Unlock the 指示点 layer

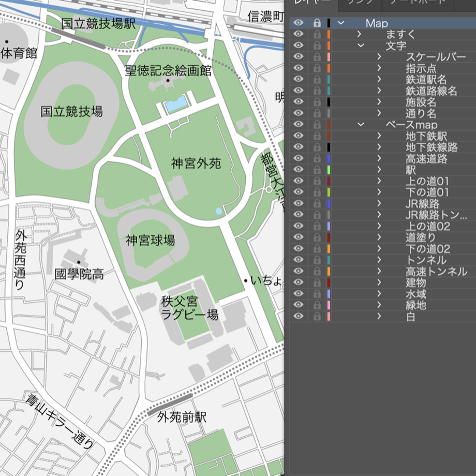pos(317,68)
